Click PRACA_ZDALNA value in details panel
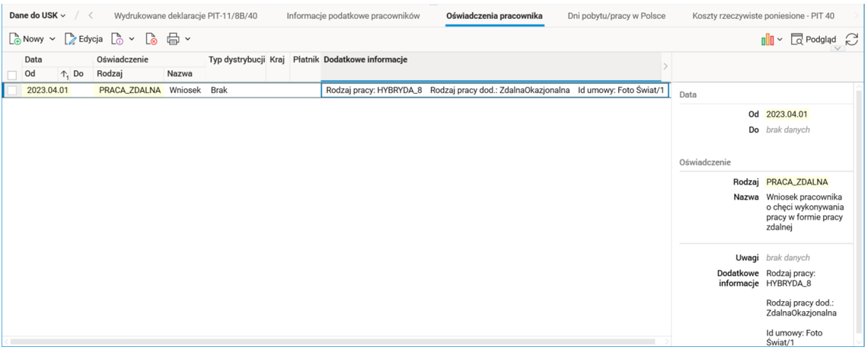The image size is (868, 353). [797, 181]
